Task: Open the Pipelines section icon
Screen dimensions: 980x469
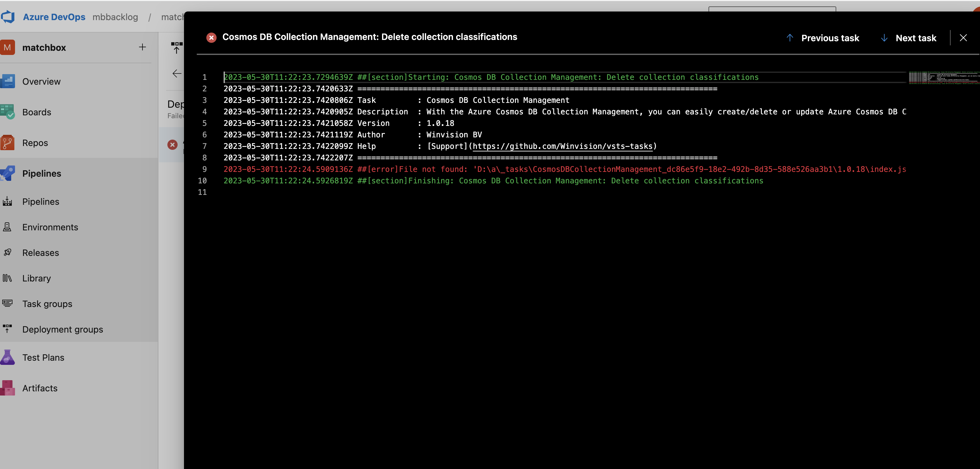Action: pyautogui.click(x=8, y=173)
